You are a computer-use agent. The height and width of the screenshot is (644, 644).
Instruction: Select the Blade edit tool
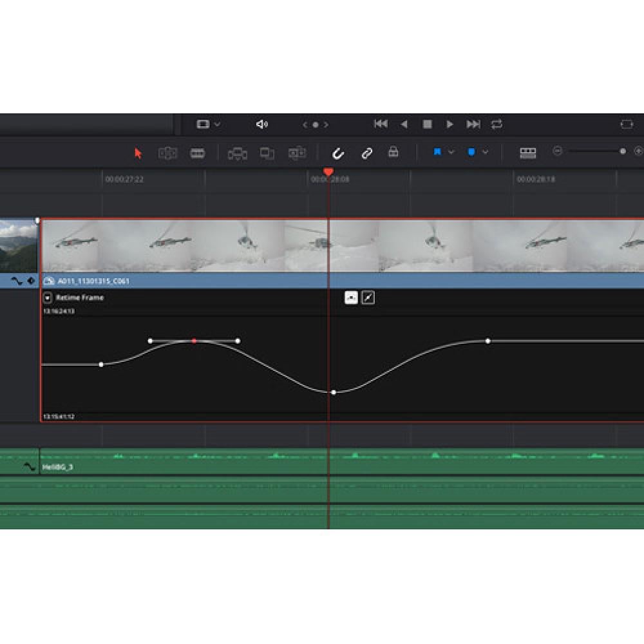point(198,153)
